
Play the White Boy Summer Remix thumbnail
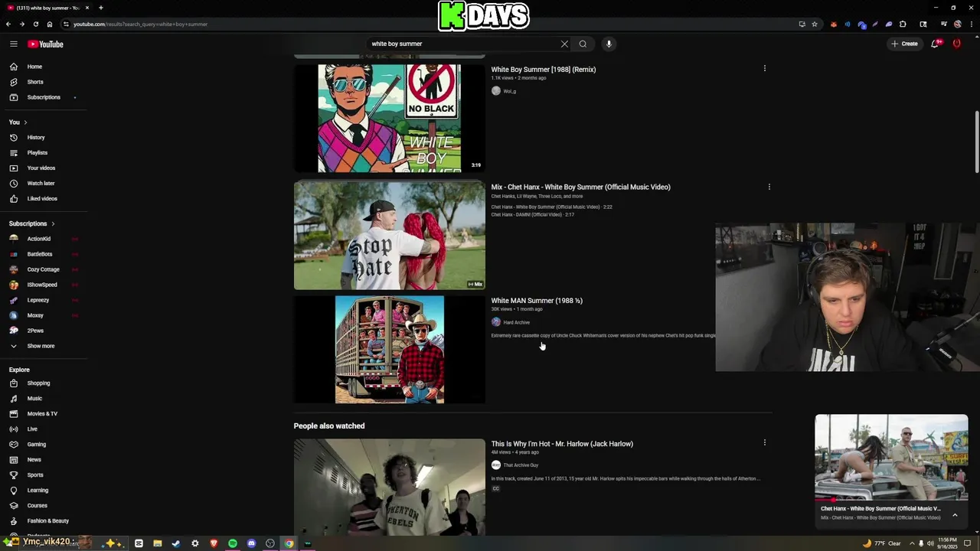[x=389, y=118]
